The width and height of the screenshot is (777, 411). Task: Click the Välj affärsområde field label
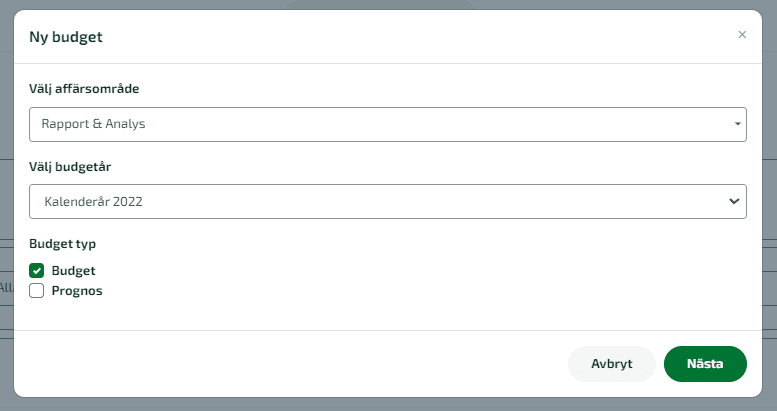[x=84, y=89]
